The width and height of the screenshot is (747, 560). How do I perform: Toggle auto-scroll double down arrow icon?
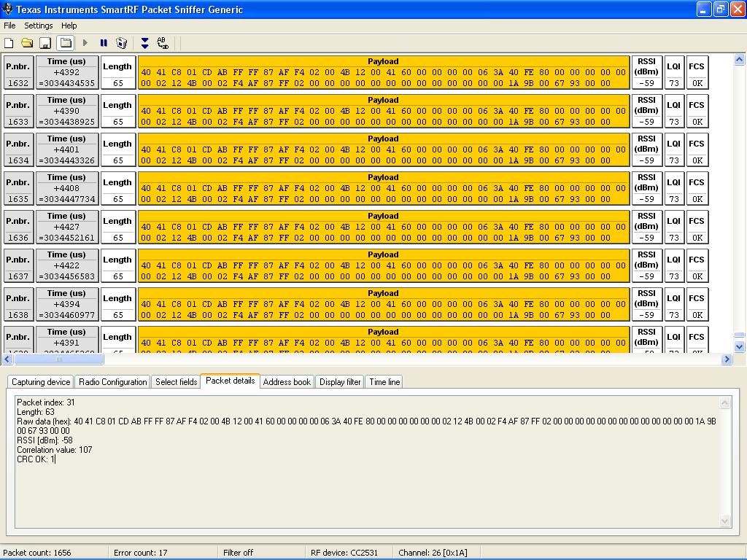pos(145,43)
